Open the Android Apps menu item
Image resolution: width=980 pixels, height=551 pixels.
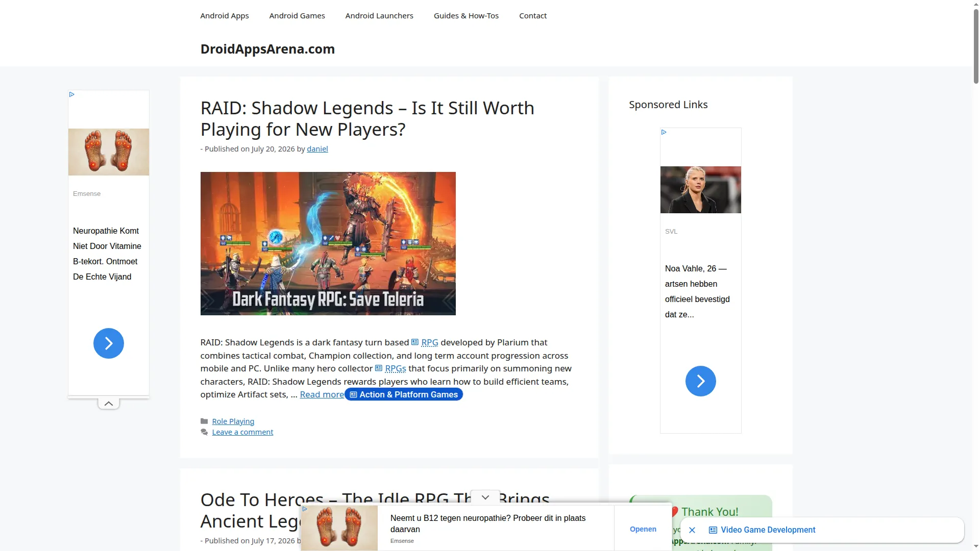point(224,16)
